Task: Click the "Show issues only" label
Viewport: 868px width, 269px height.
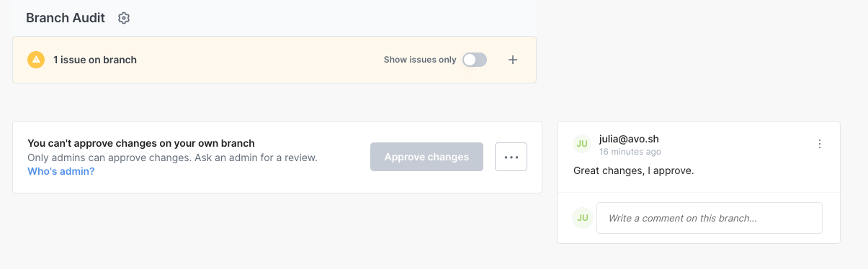Action: [x=420, y=60]
